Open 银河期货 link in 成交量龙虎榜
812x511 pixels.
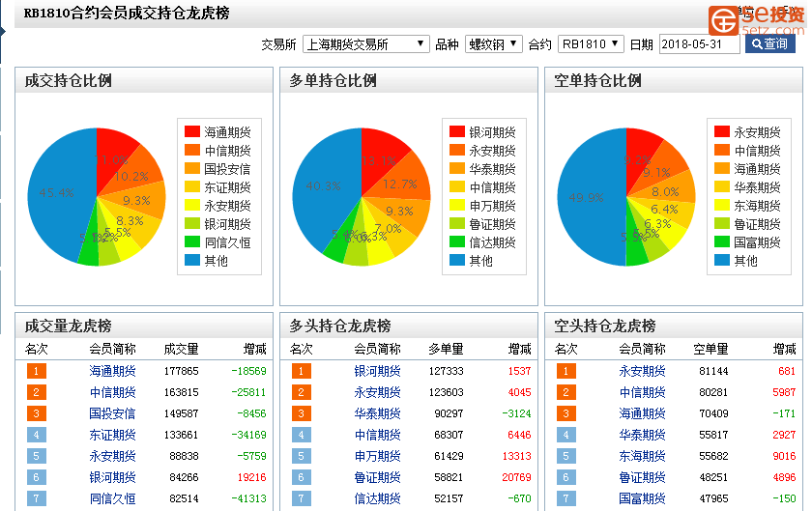pyautogui.click(x=112, y=477)
